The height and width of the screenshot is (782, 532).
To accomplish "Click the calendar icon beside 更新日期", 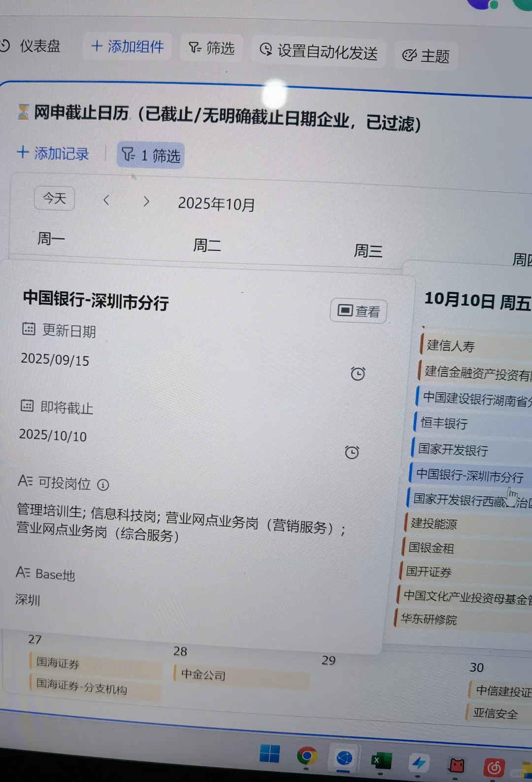I will click(x=29, y=329).
